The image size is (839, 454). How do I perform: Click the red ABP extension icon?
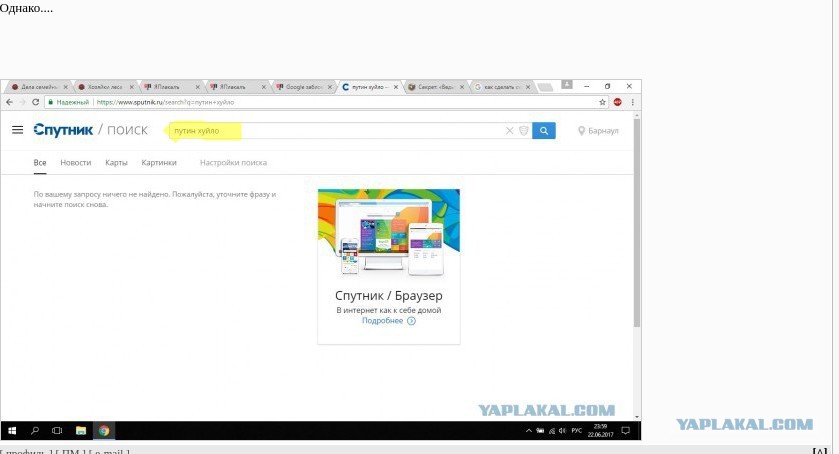tap(617, 102)
